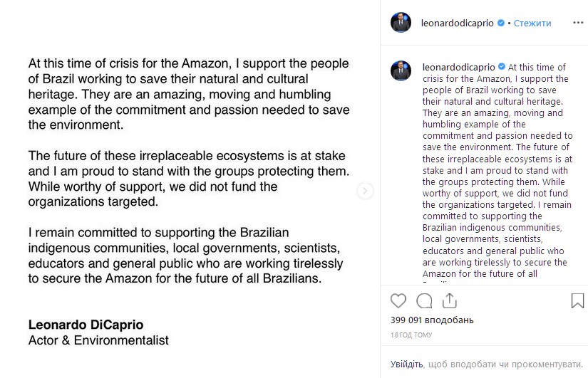
Task: Open the three-dot more options menu
Action: pos(577,23)
